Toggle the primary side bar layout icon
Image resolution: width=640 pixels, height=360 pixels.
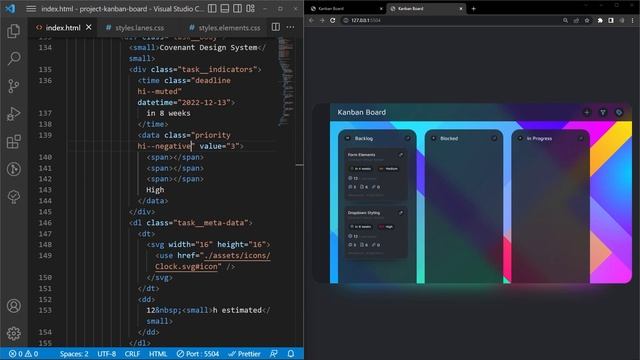pyautogui.click(x=212, y=9)
